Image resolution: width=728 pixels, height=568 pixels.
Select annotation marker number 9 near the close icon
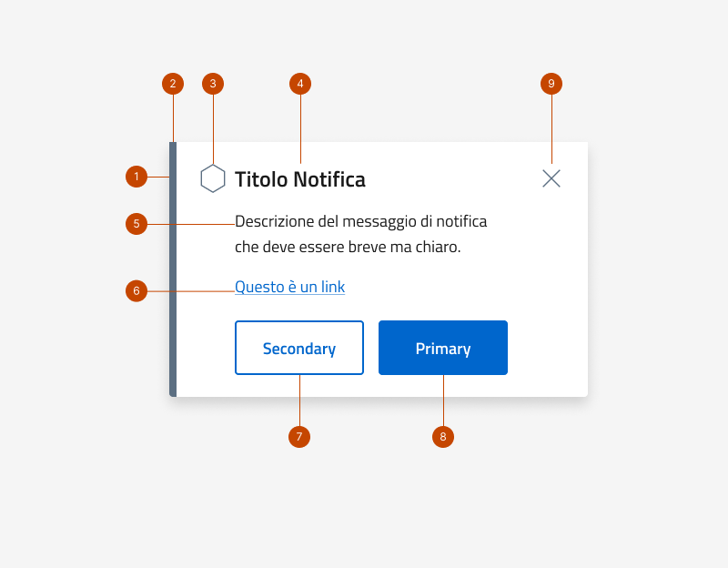tap(551, 83)
